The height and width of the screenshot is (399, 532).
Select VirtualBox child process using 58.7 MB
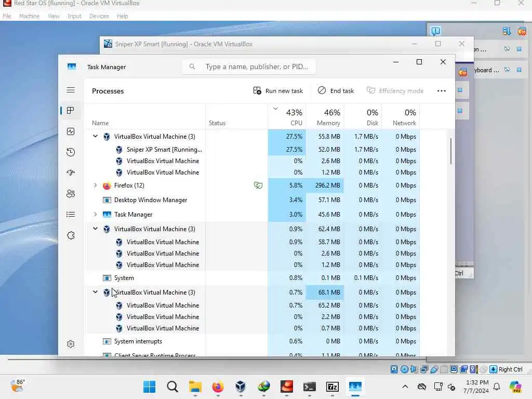click(x=252, y=242)
